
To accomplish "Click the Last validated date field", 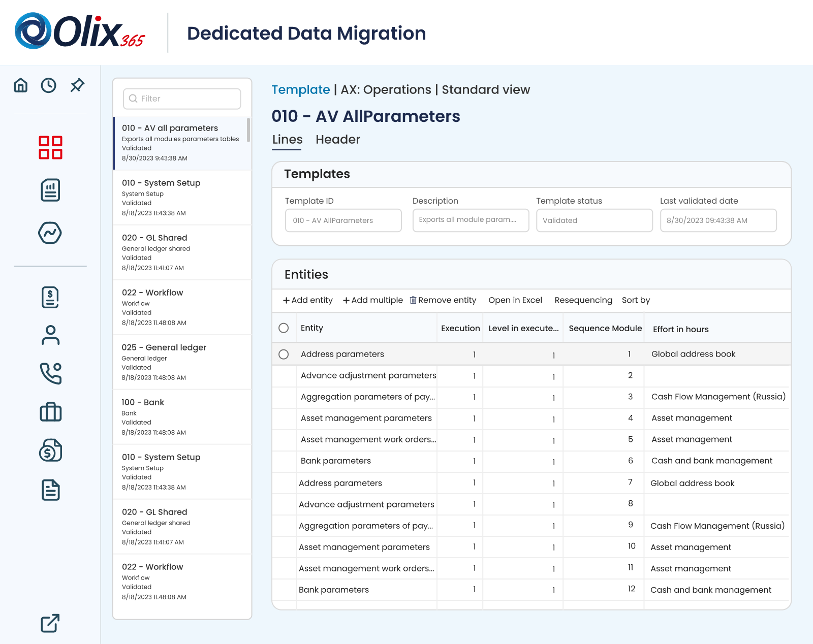I will tap(718, 220).
